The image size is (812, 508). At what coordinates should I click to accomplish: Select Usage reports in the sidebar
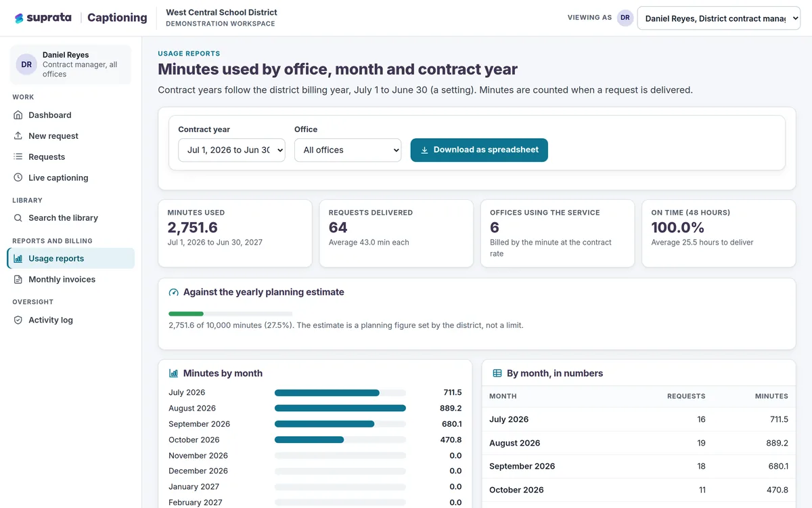click(x=70, y=258)
